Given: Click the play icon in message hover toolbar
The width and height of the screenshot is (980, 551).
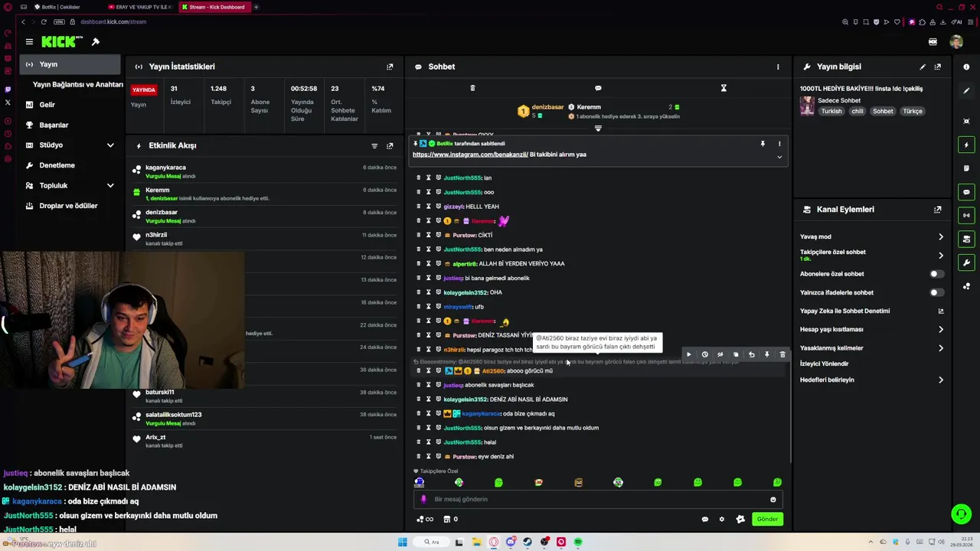Looking at the screenshot, I should pyautogui.click(x=688, y=354).
